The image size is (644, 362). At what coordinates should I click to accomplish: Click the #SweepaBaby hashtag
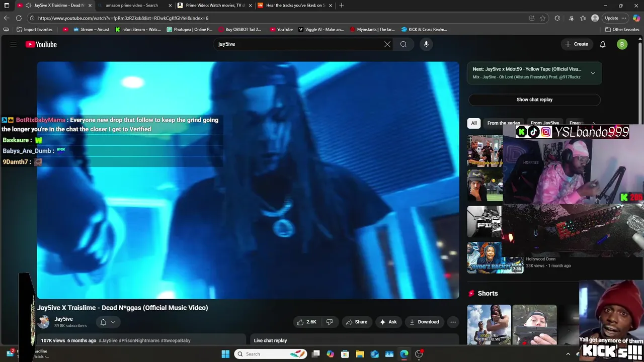point(176,340)
